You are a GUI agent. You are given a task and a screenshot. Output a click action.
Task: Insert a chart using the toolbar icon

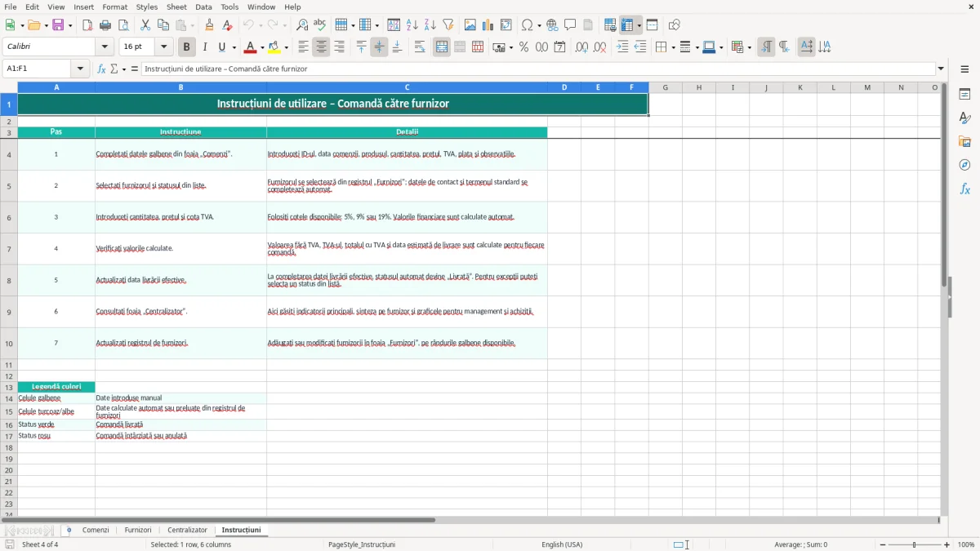coord(488,25)
